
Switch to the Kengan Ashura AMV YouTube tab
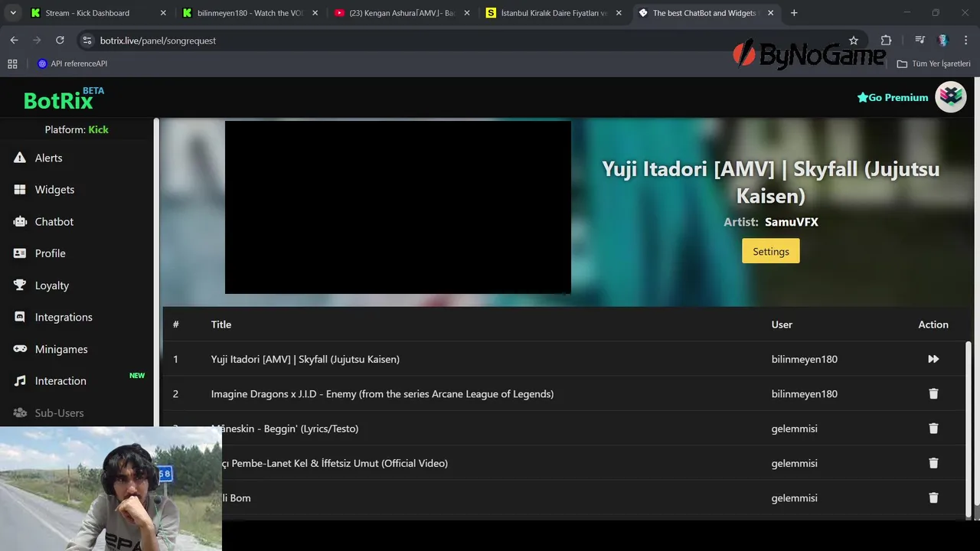coord(403,13)
